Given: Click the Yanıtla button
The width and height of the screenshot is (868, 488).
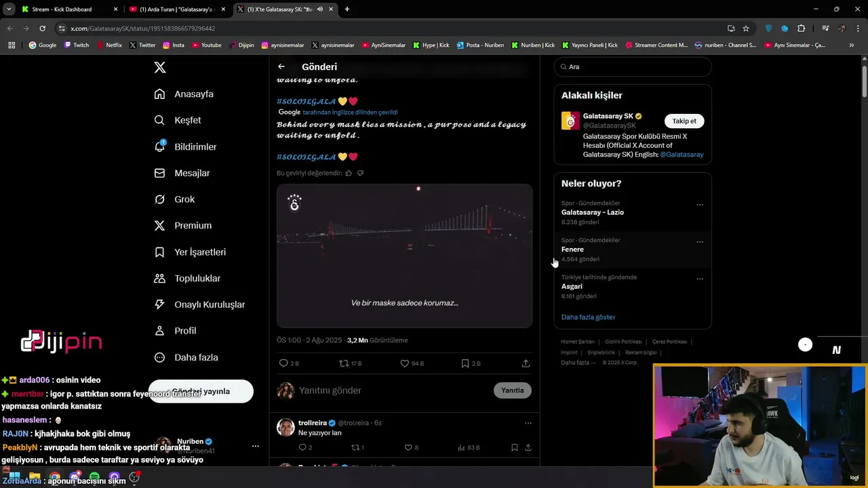Looking at the screenshot, I should pyautogui.click(x=513, y=390).
